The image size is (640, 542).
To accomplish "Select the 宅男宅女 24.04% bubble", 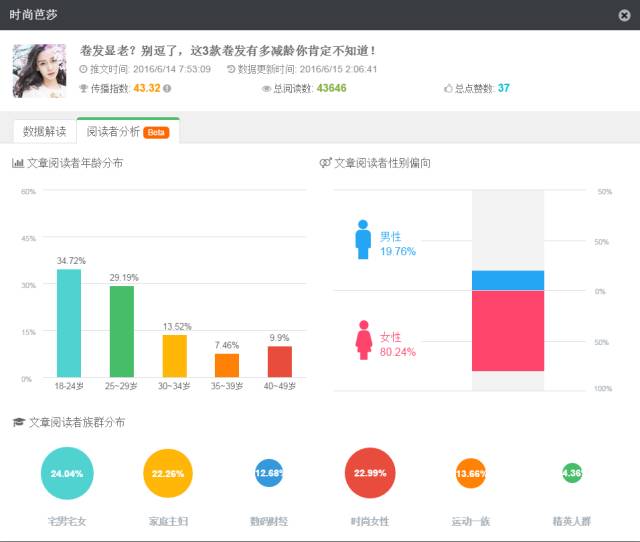I will click(67, 473).
